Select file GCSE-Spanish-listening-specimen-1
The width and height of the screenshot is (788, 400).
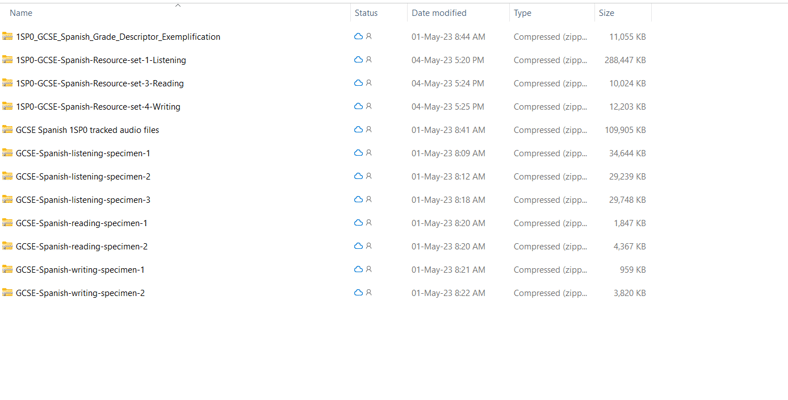coord(83,153)
